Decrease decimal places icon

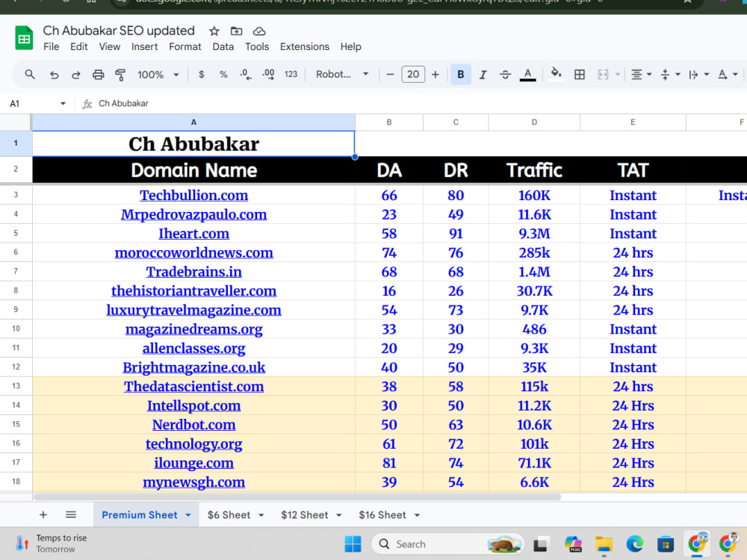[x=245, y=74]
